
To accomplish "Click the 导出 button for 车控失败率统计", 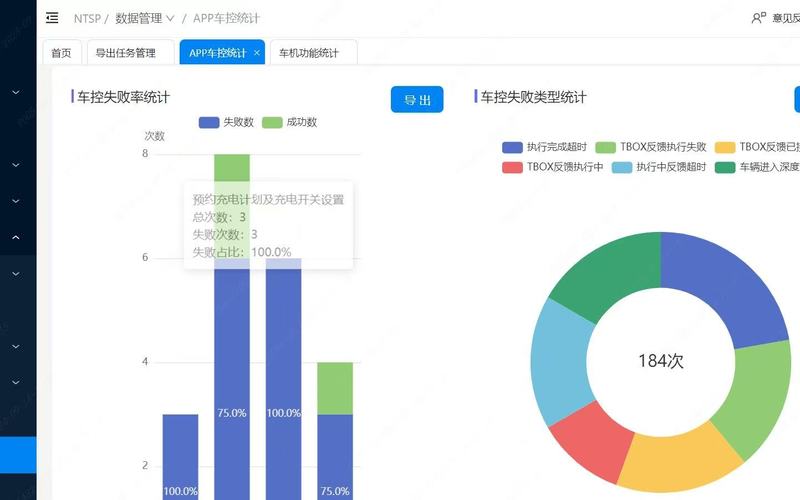I will [417, 99].
